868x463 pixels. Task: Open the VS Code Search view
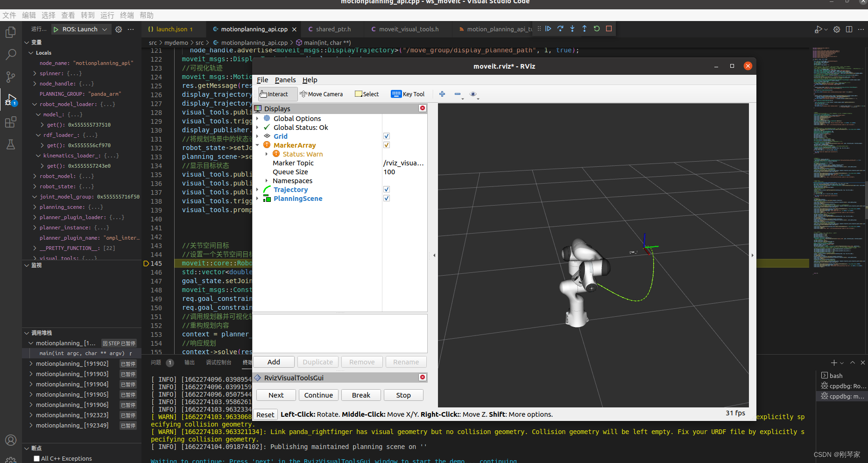(10, 55)
